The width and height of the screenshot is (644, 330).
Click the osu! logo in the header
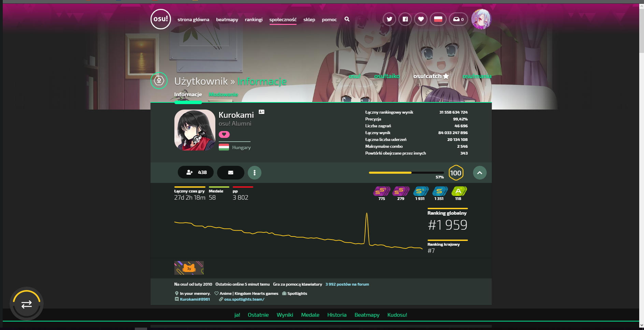tap(160, 19)
